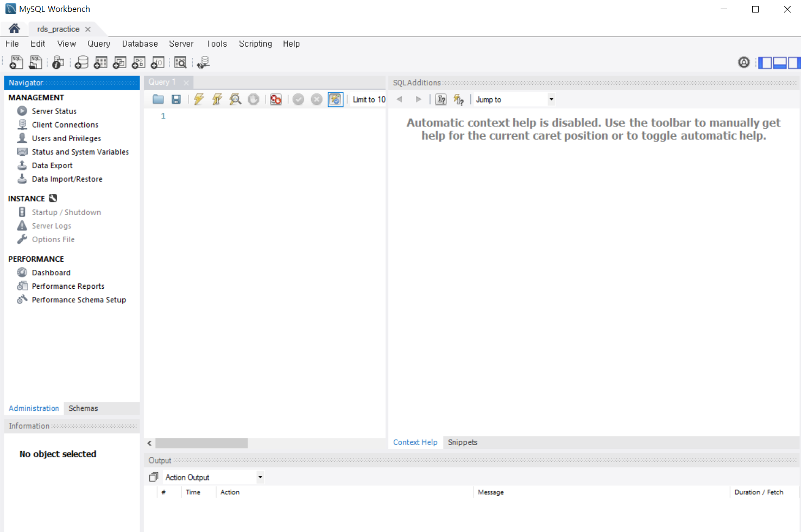Viewport: 801px width, 532px height.
Task: Execute statement under cursor icon
Action: (217, 99)
